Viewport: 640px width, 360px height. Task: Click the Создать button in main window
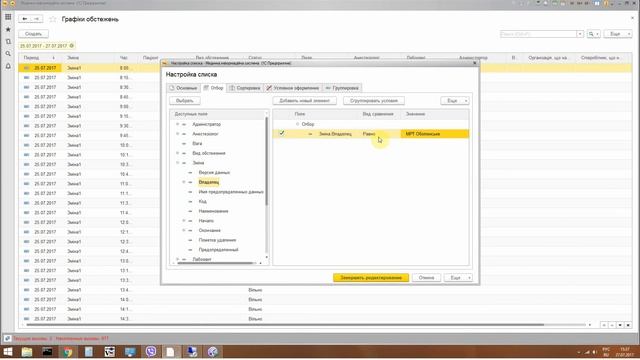click(x=33, y=34)
